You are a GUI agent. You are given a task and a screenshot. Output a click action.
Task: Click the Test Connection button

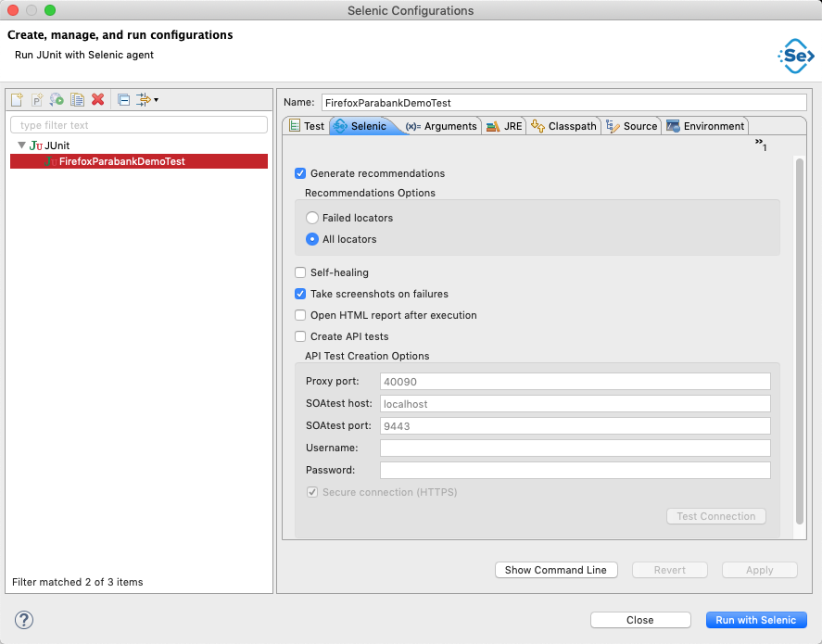716,516
